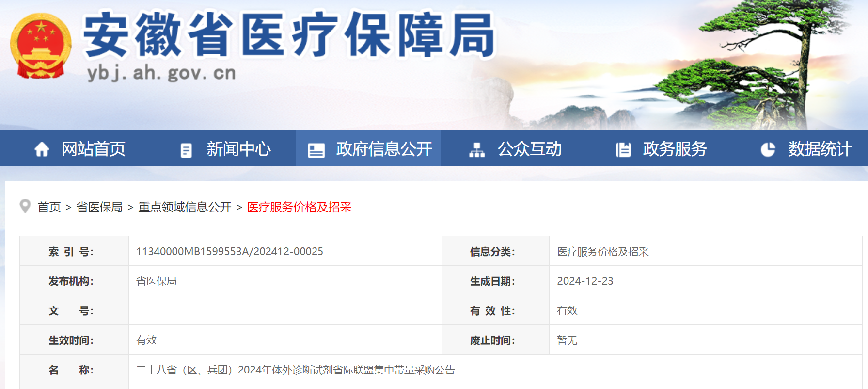Click the home icon in navigation bar
The width and height of the screenshot is (868, 389).
42,149
